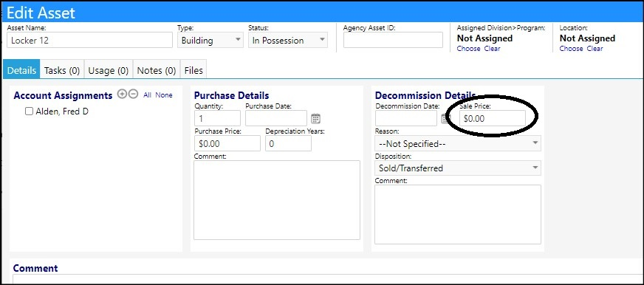644x285 pixels.
Task: Open the Decommission Date calendar picker
Action: pos(445,119)
